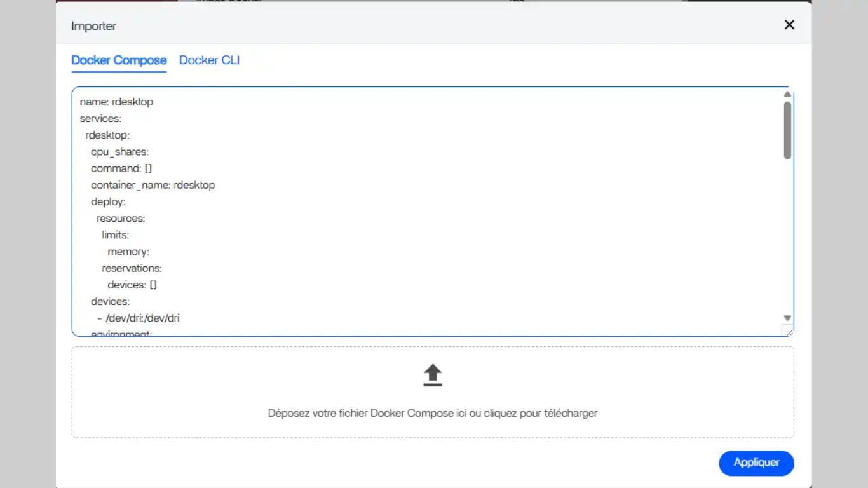Click the 'container_name: rdesktop' line
The width and height of the screenshot is (868, 488).
153,185
